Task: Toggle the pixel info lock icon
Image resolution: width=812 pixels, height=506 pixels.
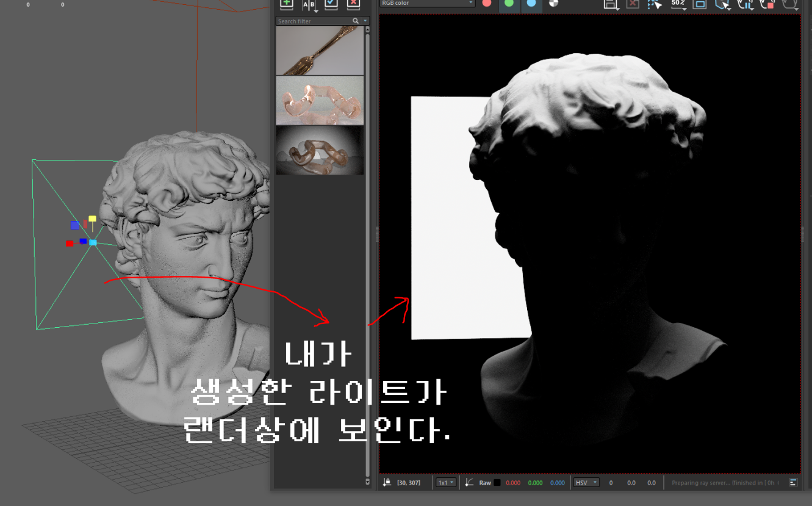Action: [x=387, y=482]
